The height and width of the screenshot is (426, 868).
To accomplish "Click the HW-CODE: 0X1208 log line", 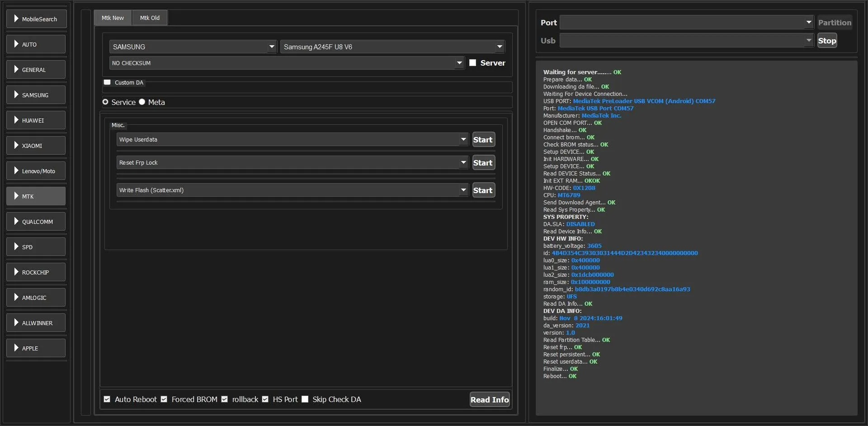I will [x=569, y=188].
